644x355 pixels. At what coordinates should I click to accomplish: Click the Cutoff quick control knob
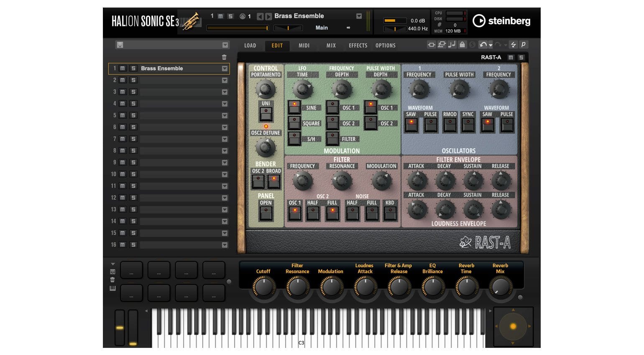click(263, 287)
